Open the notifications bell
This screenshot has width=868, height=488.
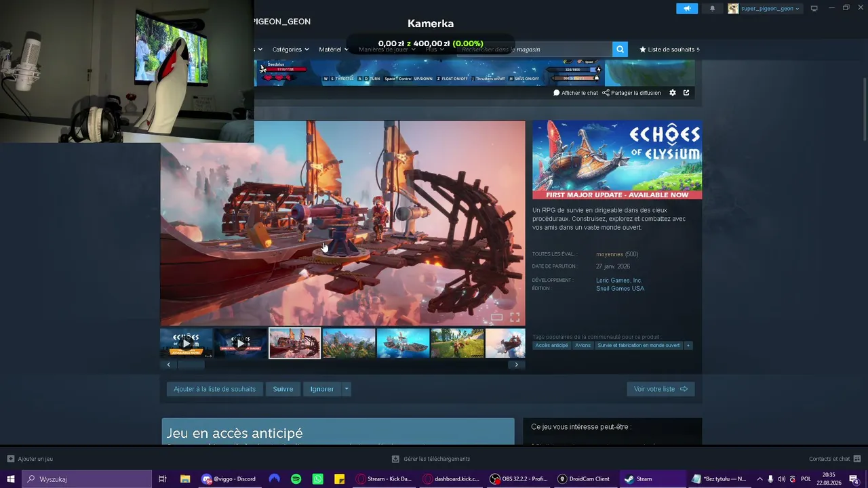712,9
